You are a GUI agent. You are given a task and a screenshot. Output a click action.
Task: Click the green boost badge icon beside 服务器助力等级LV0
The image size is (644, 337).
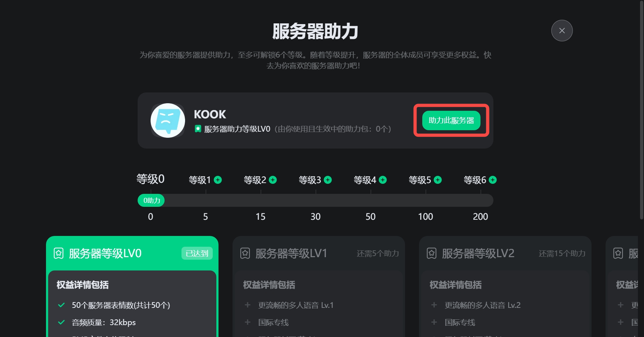pos(198,129)
